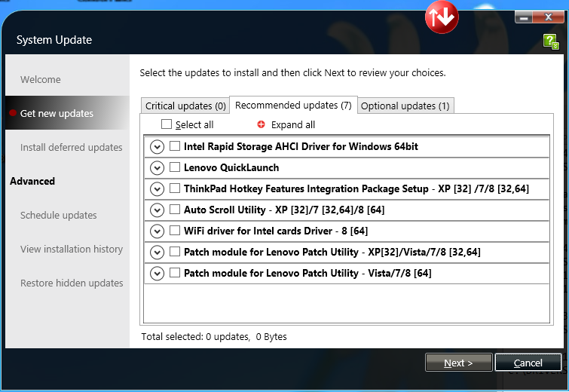The image size is (569, 392).
Task: Expand Patch module Vista/7/8 [64] details
Action: click(x=157, y=274)
